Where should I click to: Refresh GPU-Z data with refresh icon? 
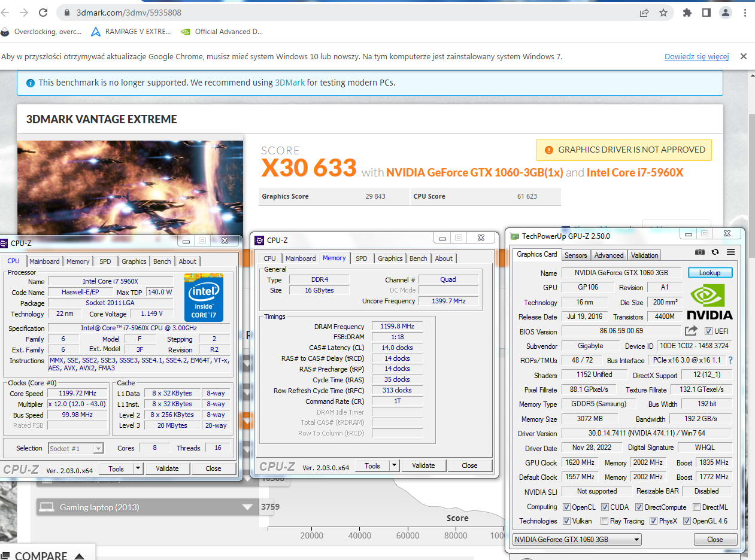coord(715,252)
